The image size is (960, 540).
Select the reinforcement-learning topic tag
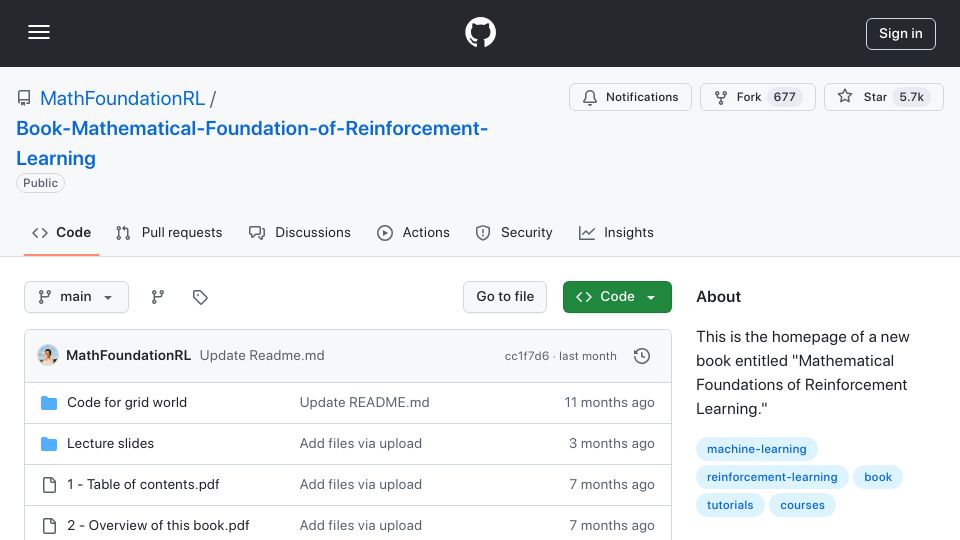tap(772, 477)
